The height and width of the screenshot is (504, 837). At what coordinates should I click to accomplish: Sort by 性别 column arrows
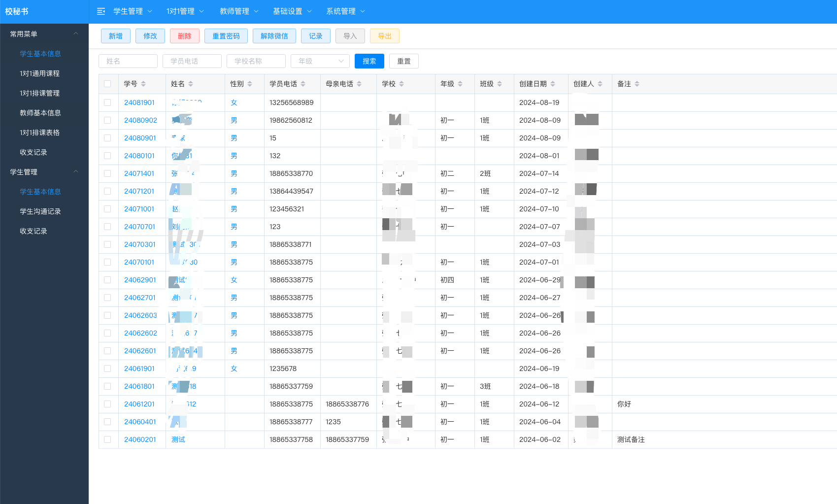point(250,84)
